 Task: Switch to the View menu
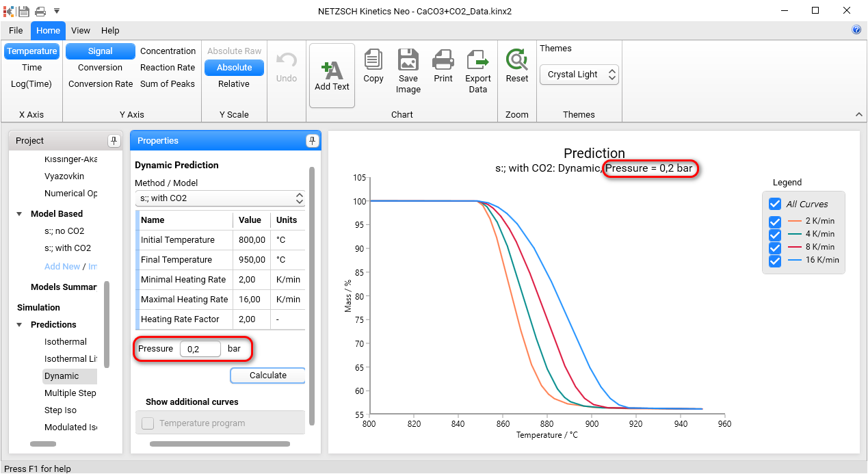pos(80,30)
